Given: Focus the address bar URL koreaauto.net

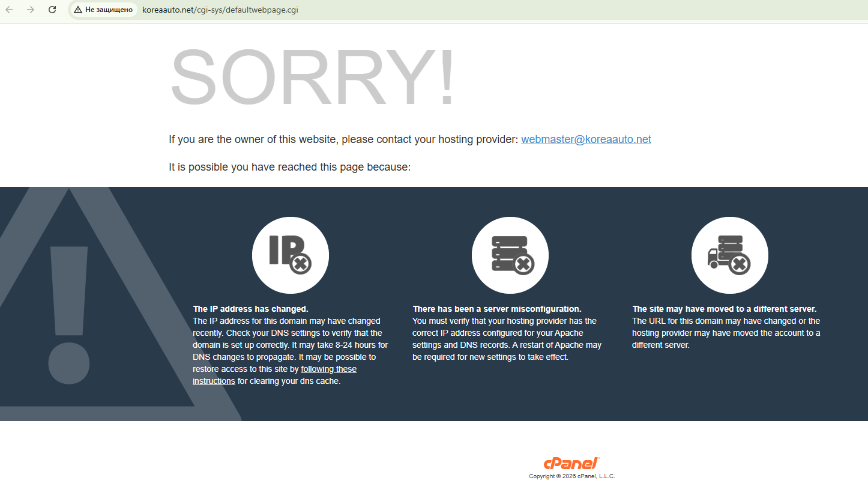Looking at the screenshot, I should pyautogui.click(x=220, y=10).
